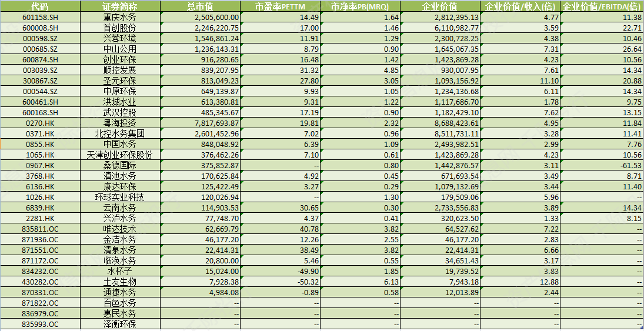Select code cell 000685.SZ
Viewport: 644px width, 331px height.
coord(40,49)
